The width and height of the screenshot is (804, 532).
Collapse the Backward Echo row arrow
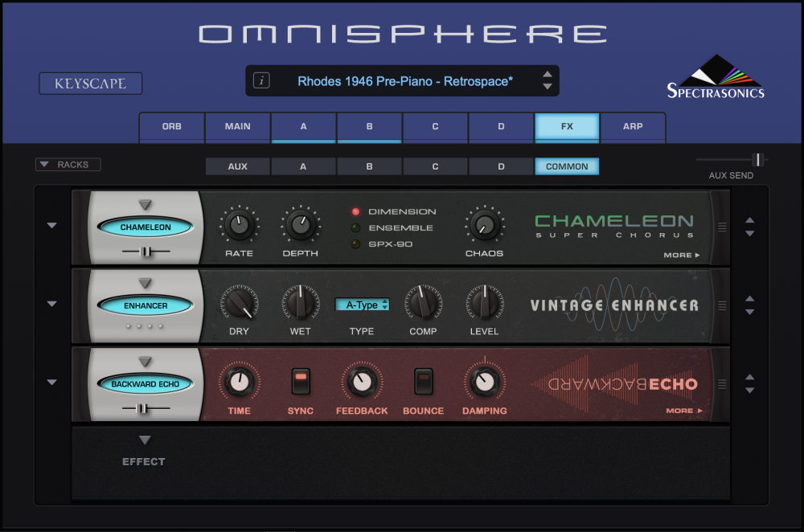51,382
